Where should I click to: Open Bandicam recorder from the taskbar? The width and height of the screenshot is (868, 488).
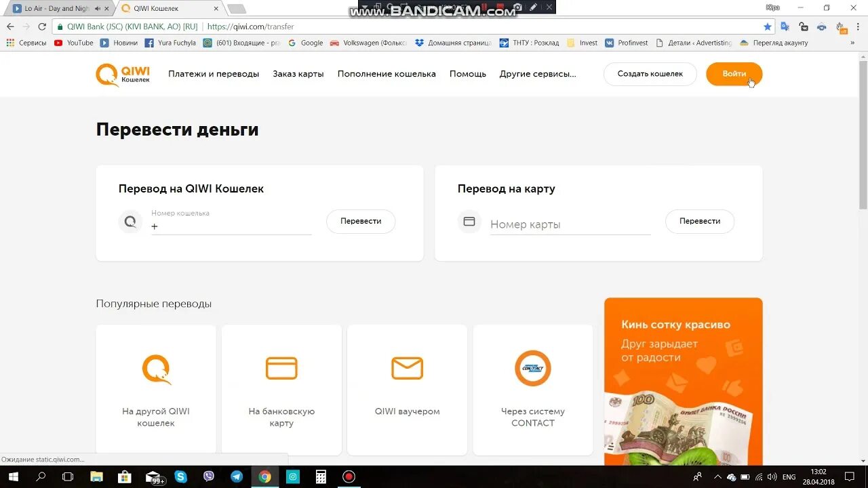click(x=349, y=476)
